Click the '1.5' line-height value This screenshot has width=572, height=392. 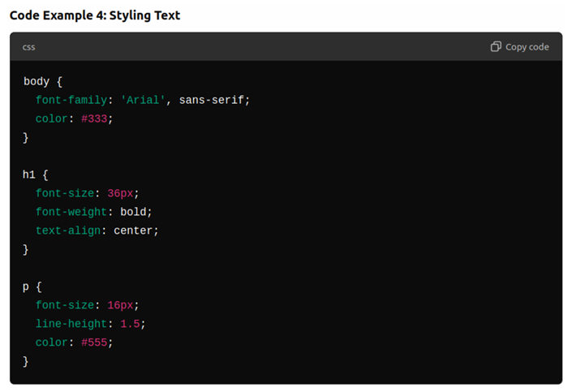click(130, 324)
